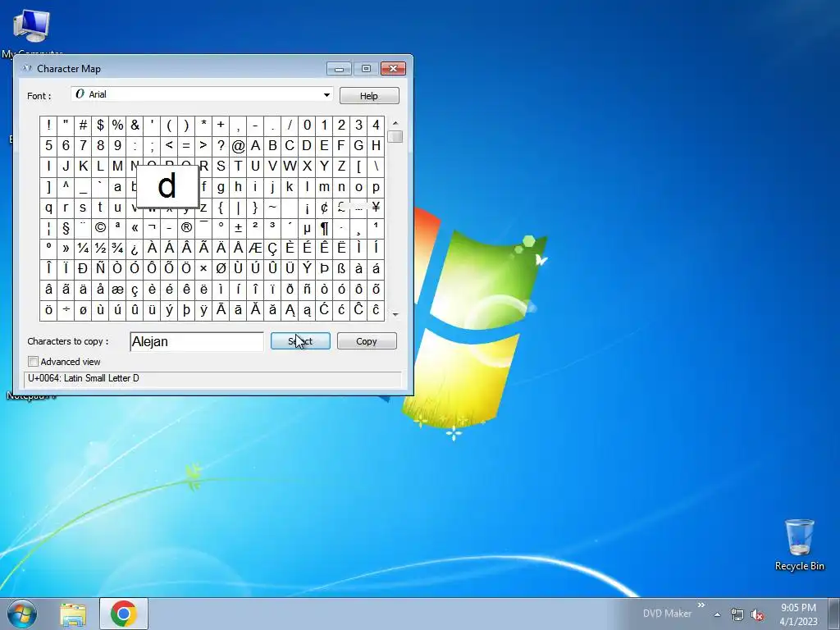Click in the Characters to copy field

click(197, 341)
